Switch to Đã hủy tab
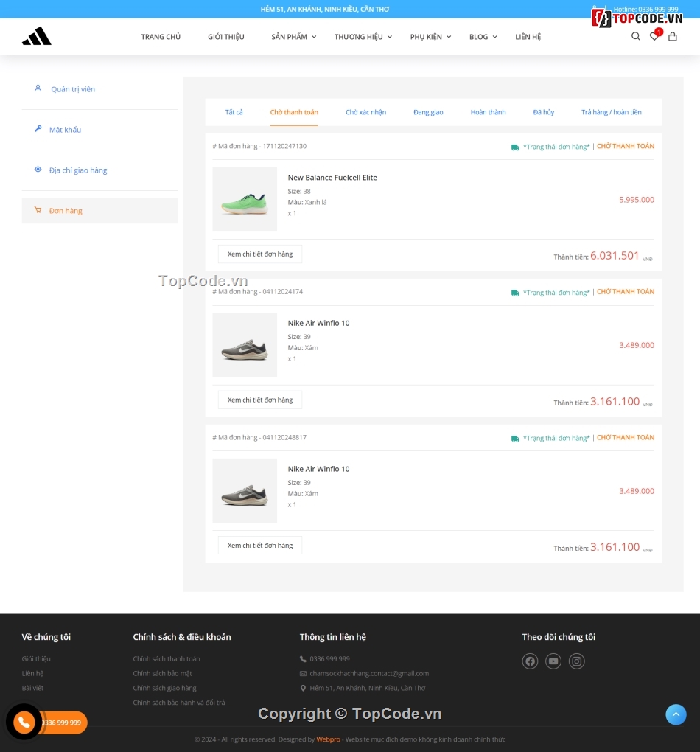This screenshot has height=752, width=700. pyautogui.click(x=543, y=112)
